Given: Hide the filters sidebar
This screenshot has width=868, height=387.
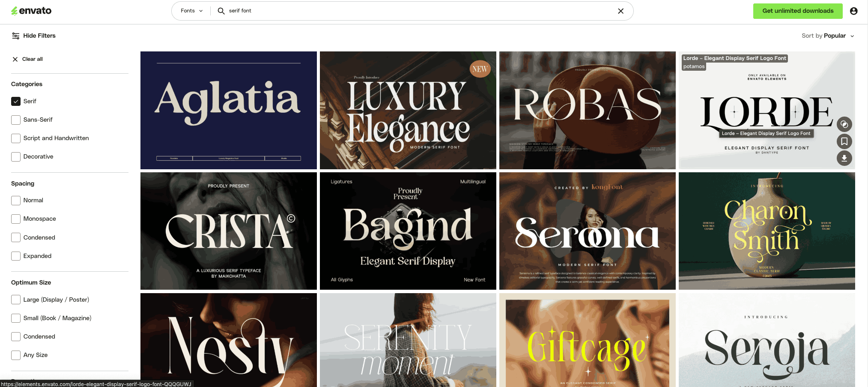Looking at the screenshot, I should [x=40, y=36].
